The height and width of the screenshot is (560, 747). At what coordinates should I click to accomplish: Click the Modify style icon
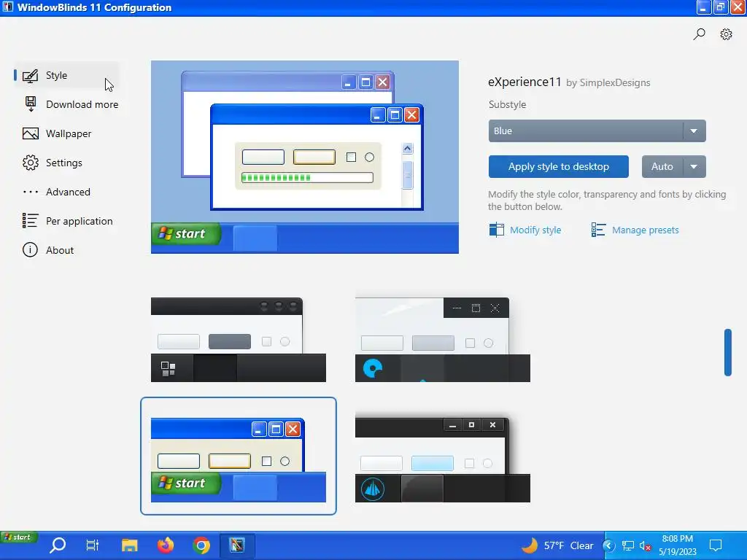tap(496, 230)
